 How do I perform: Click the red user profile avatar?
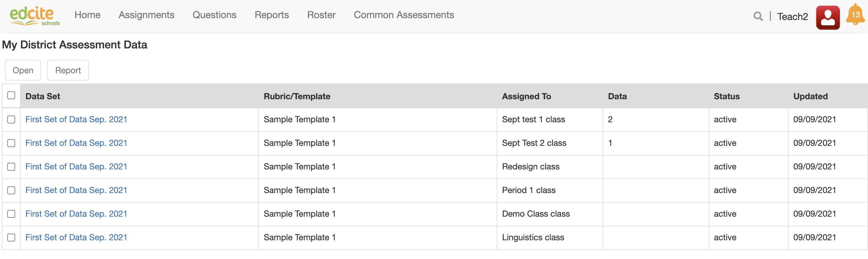[x=827, y=18]
